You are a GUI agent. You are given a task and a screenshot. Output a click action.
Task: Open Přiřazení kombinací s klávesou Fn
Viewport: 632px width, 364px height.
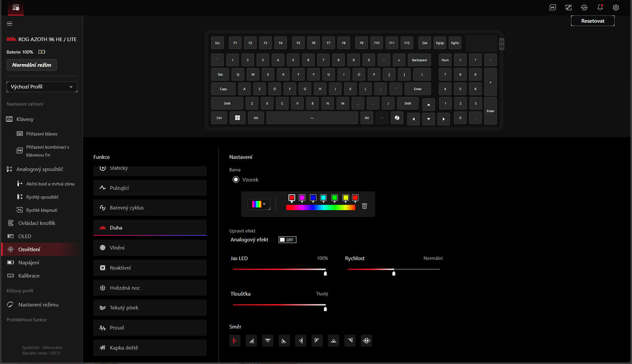click(47, 151)
